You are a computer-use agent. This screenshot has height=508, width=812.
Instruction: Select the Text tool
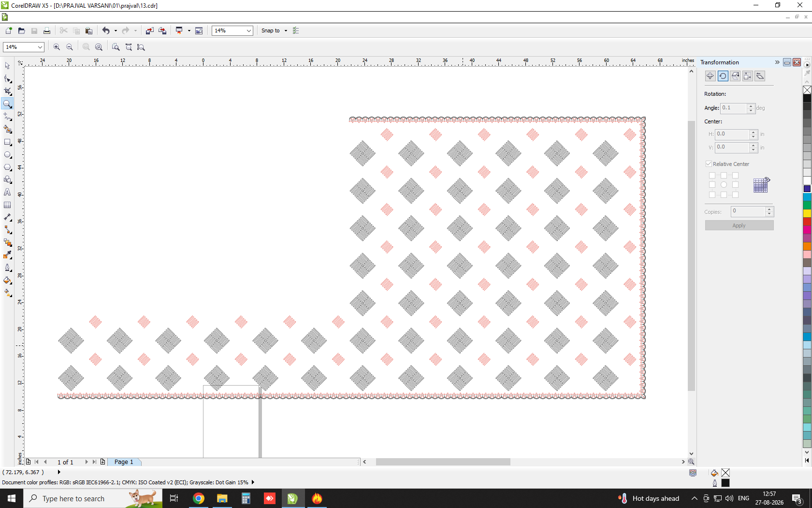click(7, 192)
